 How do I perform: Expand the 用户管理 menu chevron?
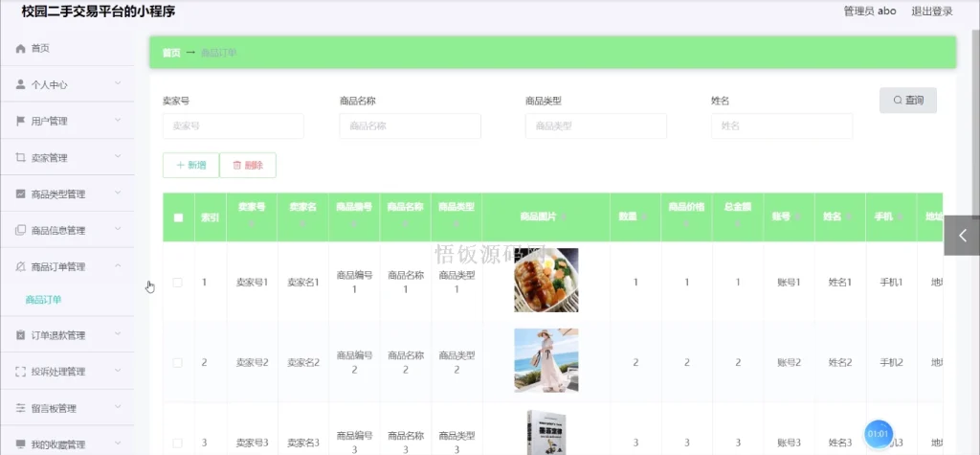coord(118,120)
